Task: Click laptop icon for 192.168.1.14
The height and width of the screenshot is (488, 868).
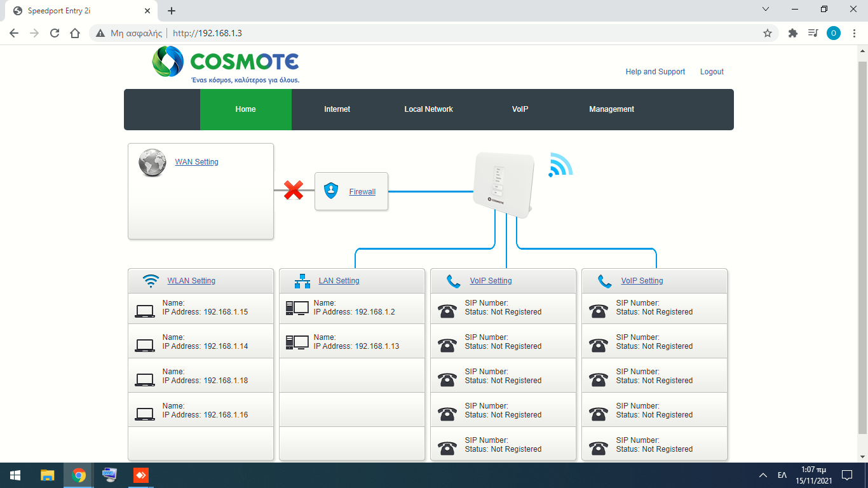Action: [145, 346]
